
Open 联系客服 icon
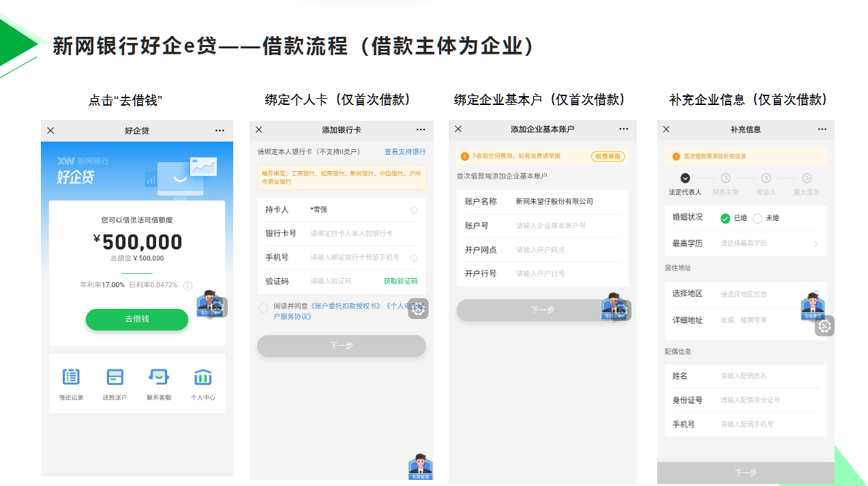tap(159, 384)
